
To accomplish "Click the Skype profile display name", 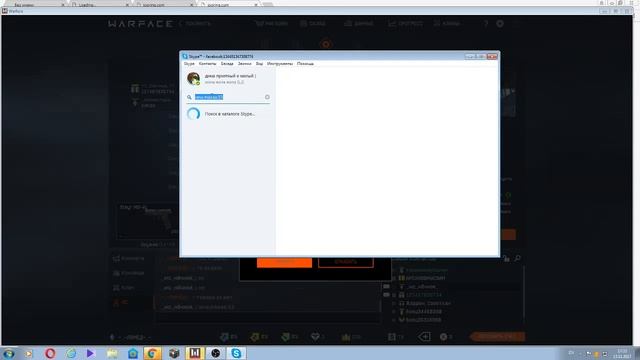I will click(x=230, y=76).
